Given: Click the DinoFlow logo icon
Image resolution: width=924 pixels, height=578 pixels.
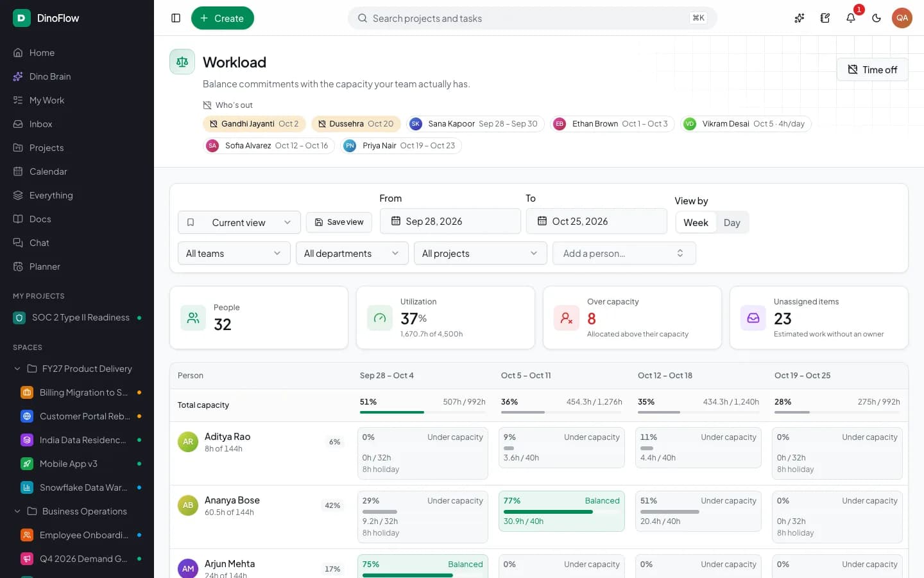Looking at the screenshot, I should (x=21, y=18).
